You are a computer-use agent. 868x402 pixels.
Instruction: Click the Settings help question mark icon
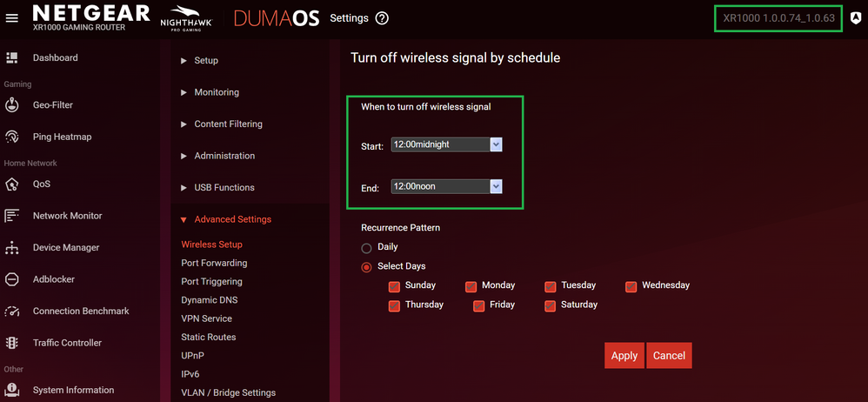click(382, 18)
